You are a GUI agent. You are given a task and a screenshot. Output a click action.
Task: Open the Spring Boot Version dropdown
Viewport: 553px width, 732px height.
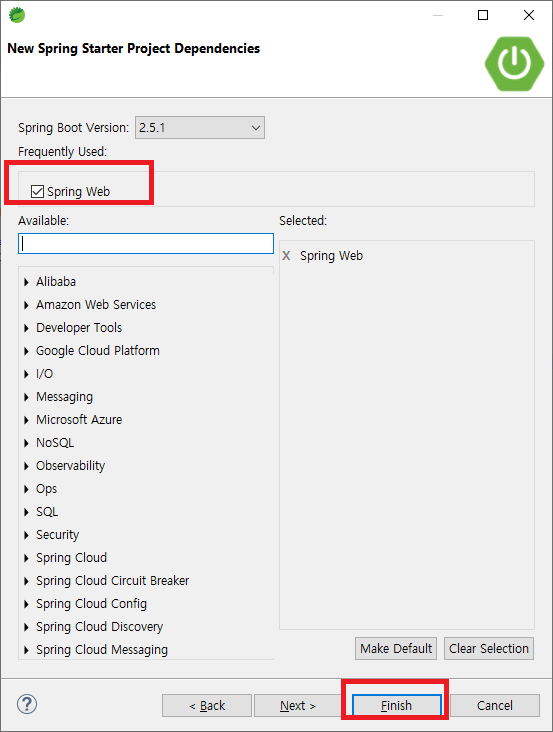pyautogui.click(x=200, y=127)
